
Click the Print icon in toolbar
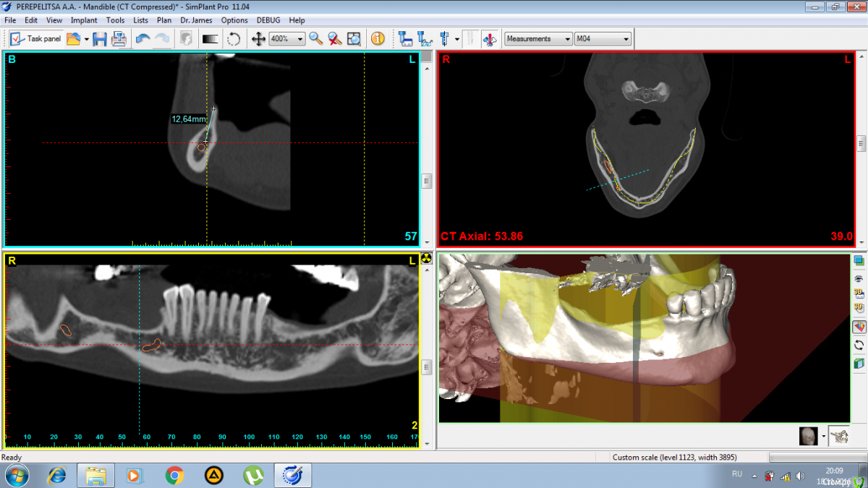pos(119,39)
